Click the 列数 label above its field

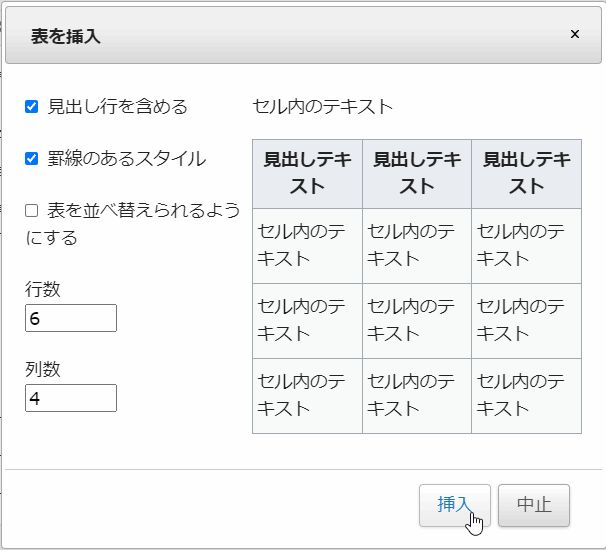click(43, 369)
